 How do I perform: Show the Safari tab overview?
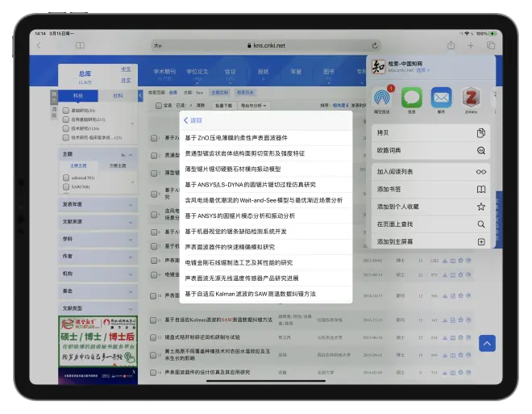click(x=491, y=45)
